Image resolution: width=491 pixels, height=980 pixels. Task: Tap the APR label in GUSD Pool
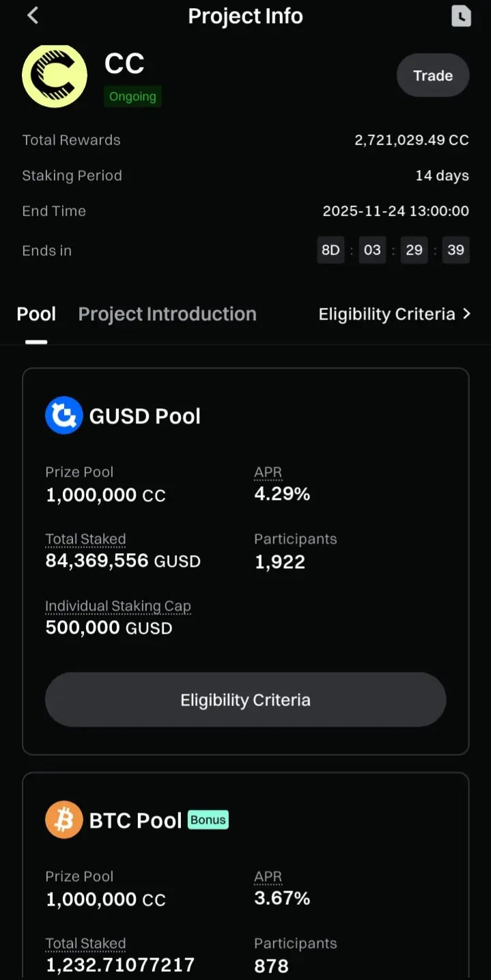click(268, 472)
